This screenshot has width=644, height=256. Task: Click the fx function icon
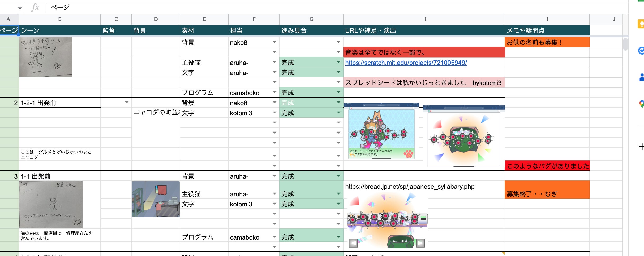coord(35,7)
